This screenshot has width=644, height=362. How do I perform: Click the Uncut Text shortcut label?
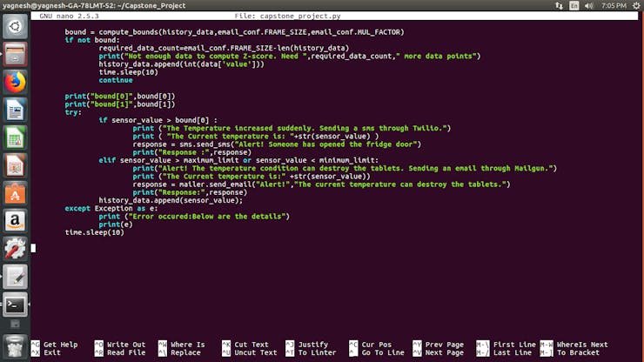256,352
